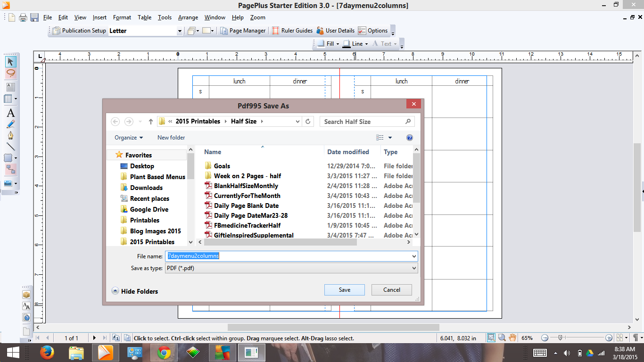This screenshot has height=362, width=644.
Task: Click the Save disk icon
Action: click(x=34, y=17)
